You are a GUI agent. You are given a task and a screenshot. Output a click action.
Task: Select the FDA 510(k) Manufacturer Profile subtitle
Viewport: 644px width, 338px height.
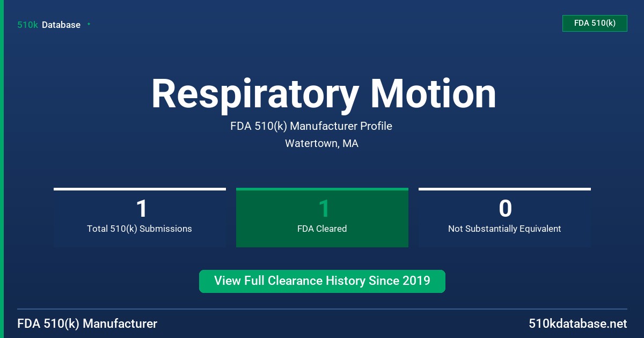click(311, 126)
